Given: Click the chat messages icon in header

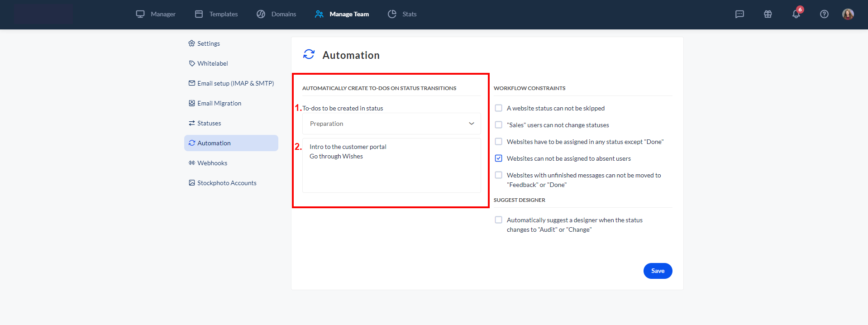Looking at the screenshot, I should click(739, 14).
